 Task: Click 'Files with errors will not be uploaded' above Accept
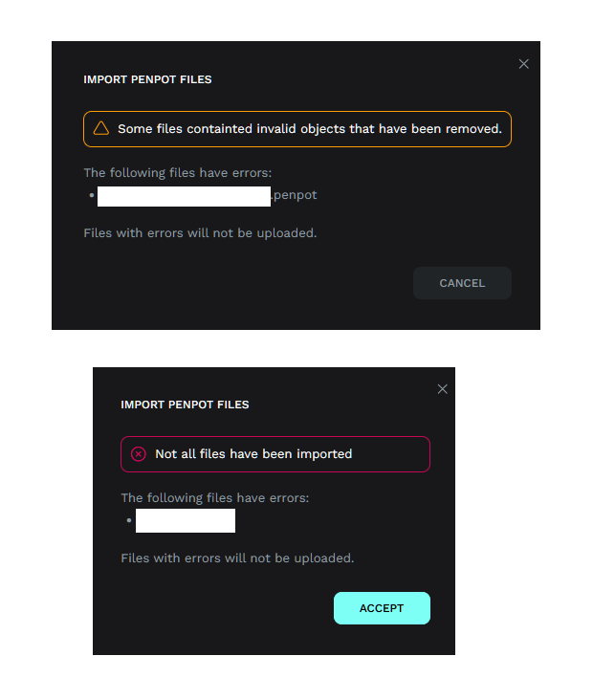(237, 558)
